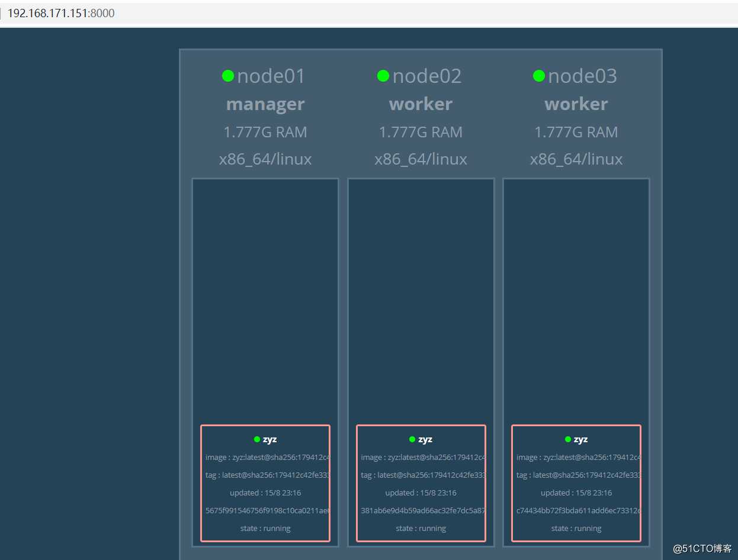Select the node03 heading
This screenshot has height=560, width=738.
pyautogui.click(x=582, y=76)
